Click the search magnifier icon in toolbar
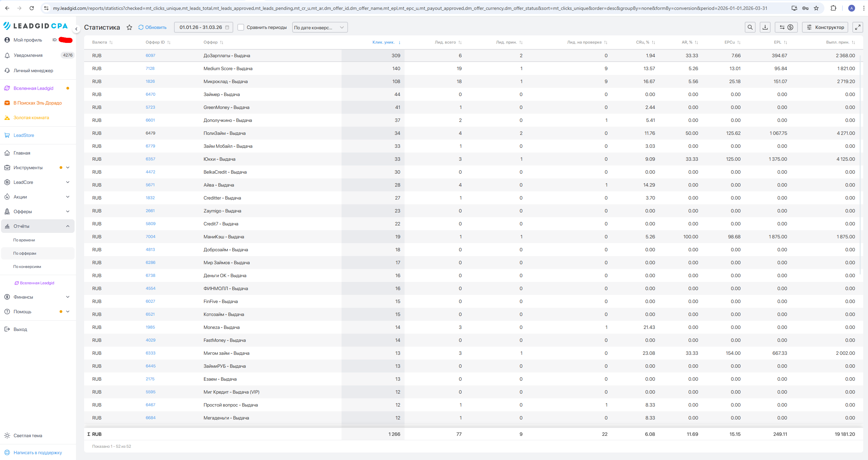The height and width of the screenshot is (460, 868). pyautogui.click(x=750, y=27)
